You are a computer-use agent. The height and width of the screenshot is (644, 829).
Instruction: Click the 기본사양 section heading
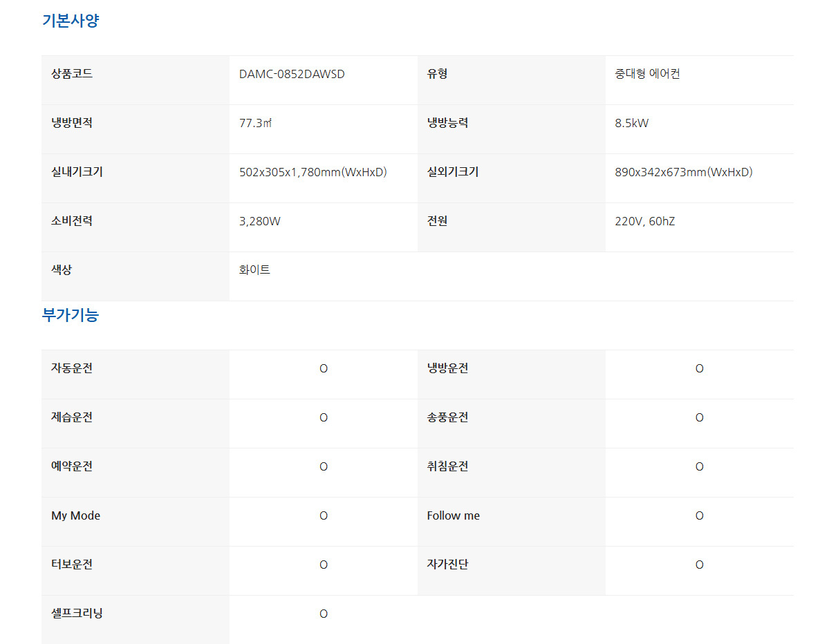point(71,21)
